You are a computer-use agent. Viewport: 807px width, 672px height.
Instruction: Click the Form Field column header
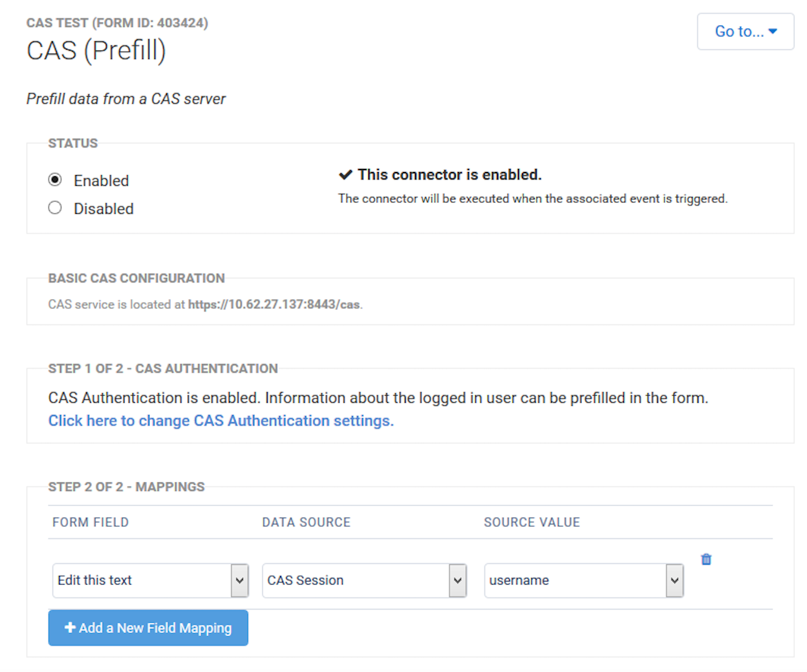(x=91, y=523)
